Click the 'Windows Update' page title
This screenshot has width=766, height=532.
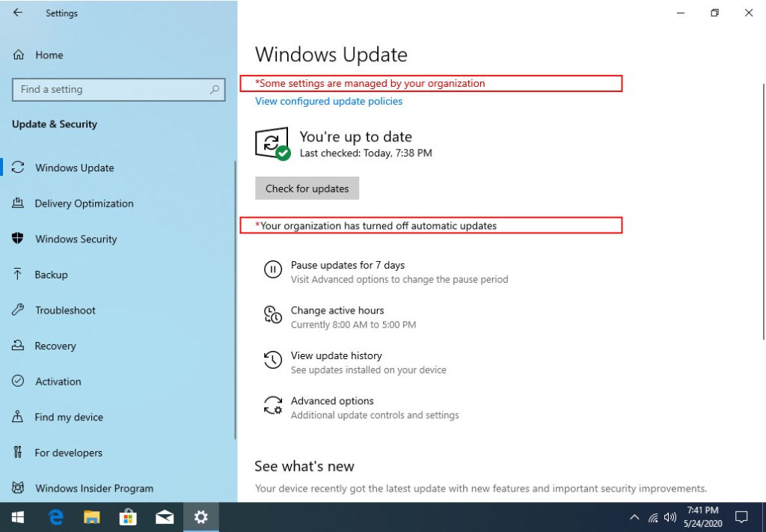pos(331,54)
